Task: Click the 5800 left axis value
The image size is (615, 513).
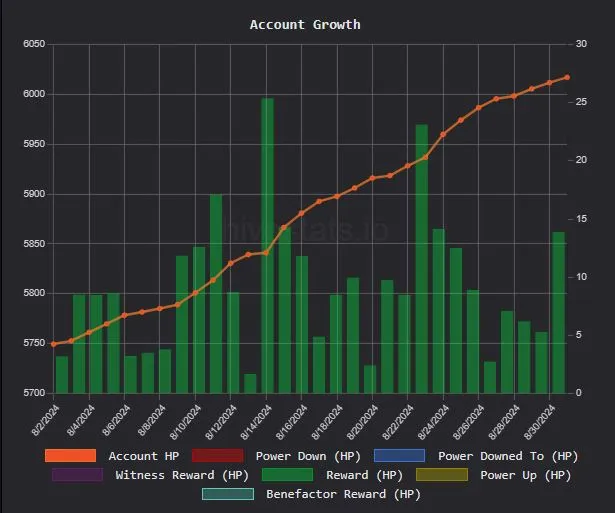Action: [x=34, y=293]
